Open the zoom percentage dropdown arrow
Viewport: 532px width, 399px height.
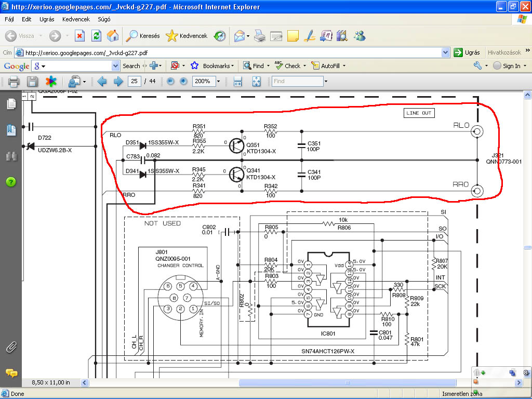tap(218, 82)
